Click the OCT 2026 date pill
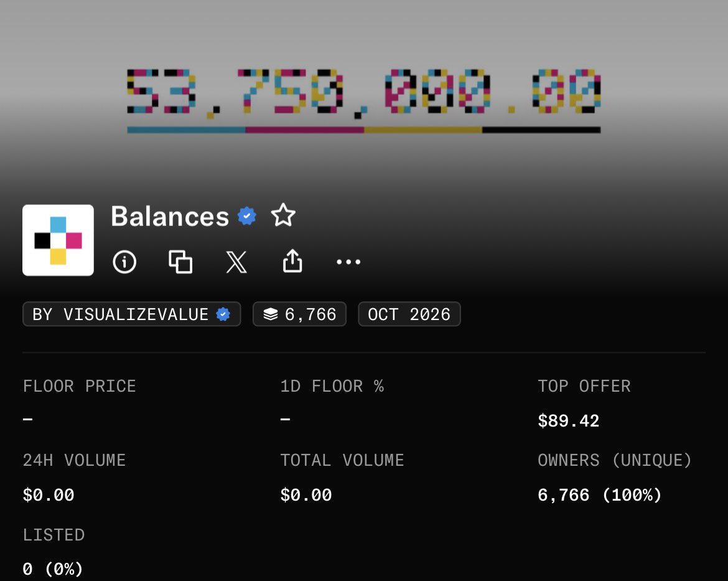 pyautogui.click(x=409, y=314)
